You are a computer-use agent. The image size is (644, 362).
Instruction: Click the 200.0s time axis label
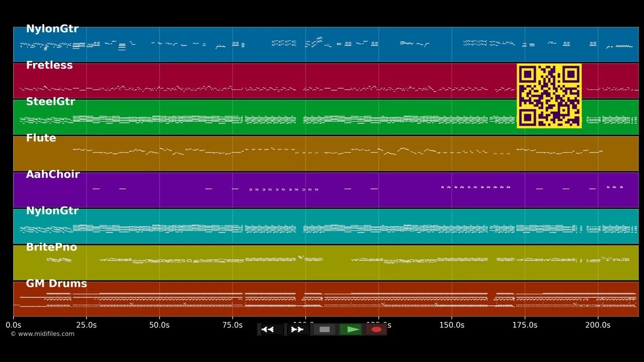[x=598, y=325]
